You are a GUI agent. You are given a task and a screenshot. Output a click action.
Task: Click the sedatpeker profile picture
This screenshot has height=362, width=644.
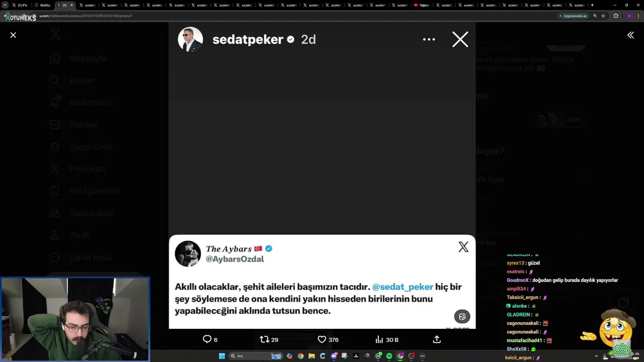click(190, 39)
